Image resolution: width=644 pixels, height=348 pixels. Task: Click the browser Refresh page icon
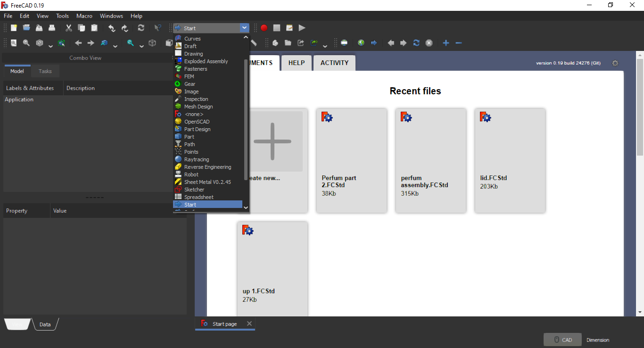point(416,43)
